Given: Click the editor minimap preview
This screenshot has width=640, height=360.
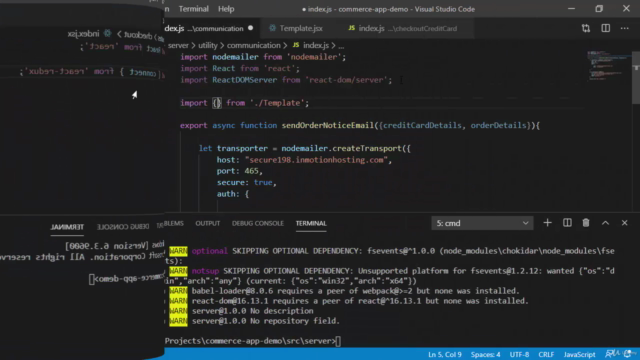Looking at the screenshot, I should click(609, 66).
